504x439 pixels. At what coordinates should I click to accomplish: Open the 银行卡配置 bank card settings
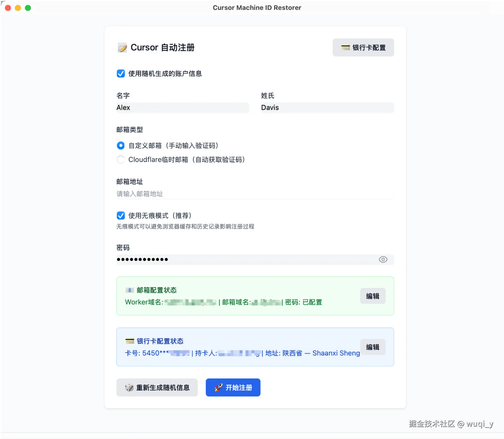[363, 48]
